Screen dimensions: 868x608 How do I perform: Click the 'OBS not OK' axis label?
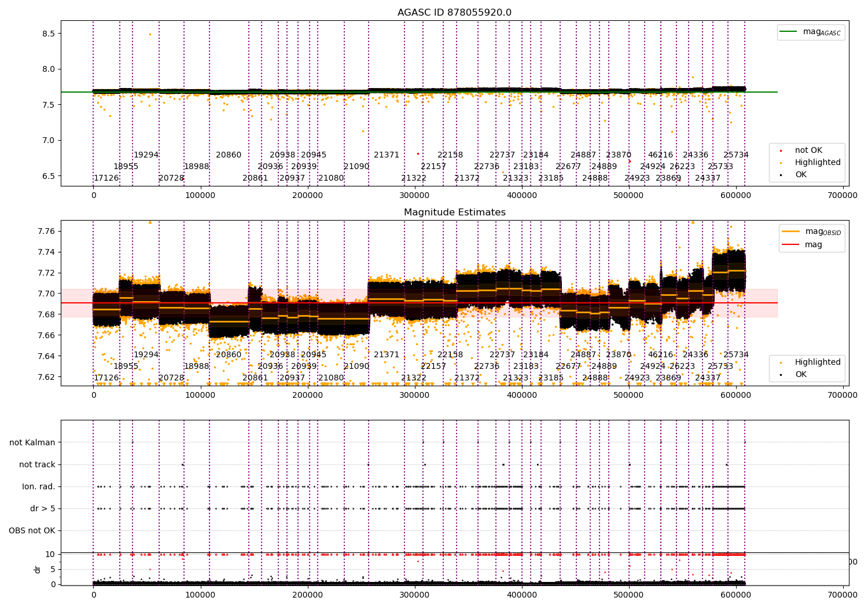click(32, 530)
